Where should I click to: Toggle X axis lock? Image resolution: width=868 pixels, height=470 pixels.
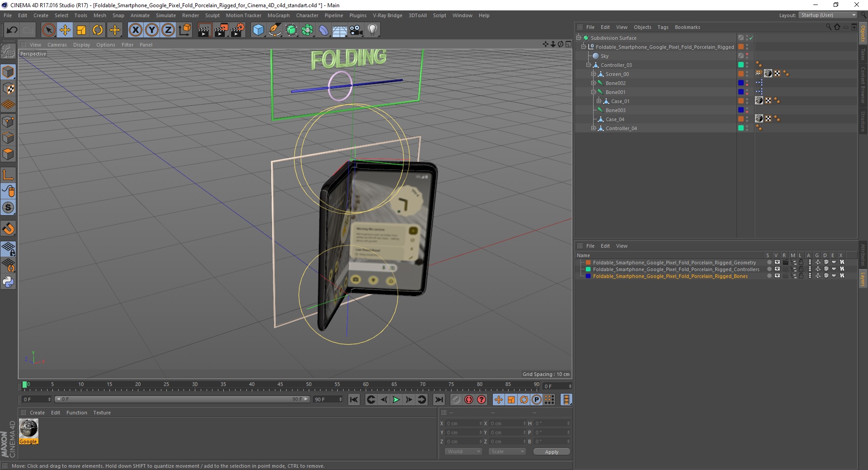tap(135, 30)
